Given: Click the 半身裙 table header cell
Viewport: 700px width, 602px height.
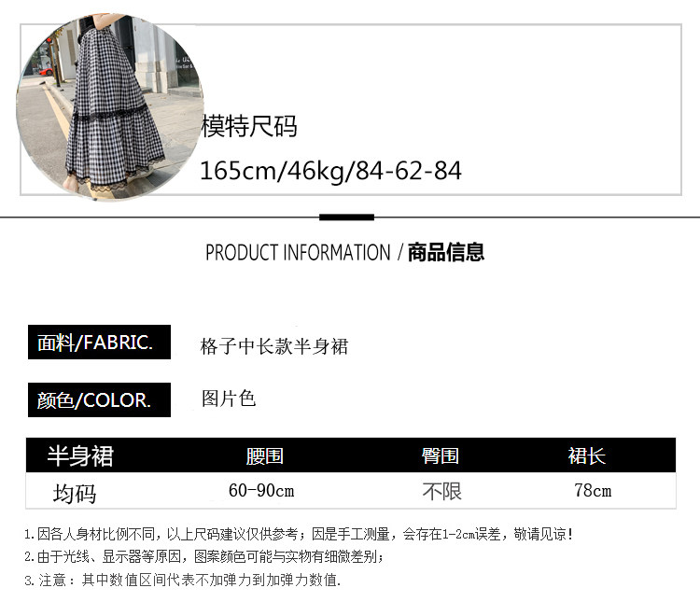Looking at the screenshot, I should (81, 456).
